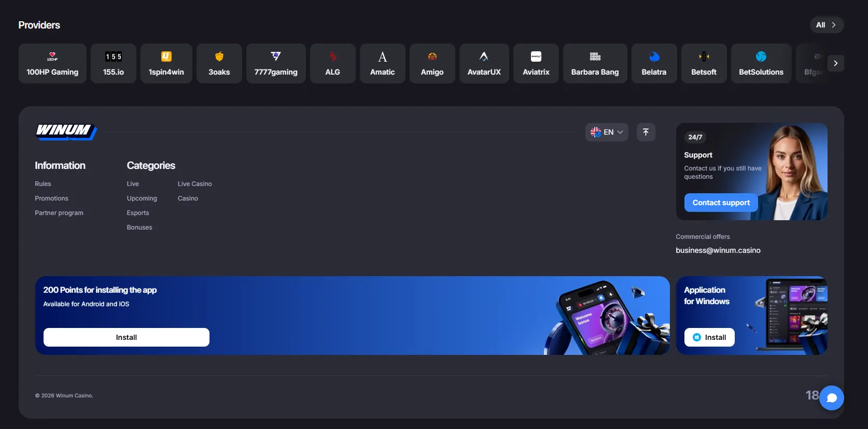Image resolution: width=868 pixels, height=429 pixels.
Task: Open the 100HP Gaming provider
Action: [x=52, y=63]
